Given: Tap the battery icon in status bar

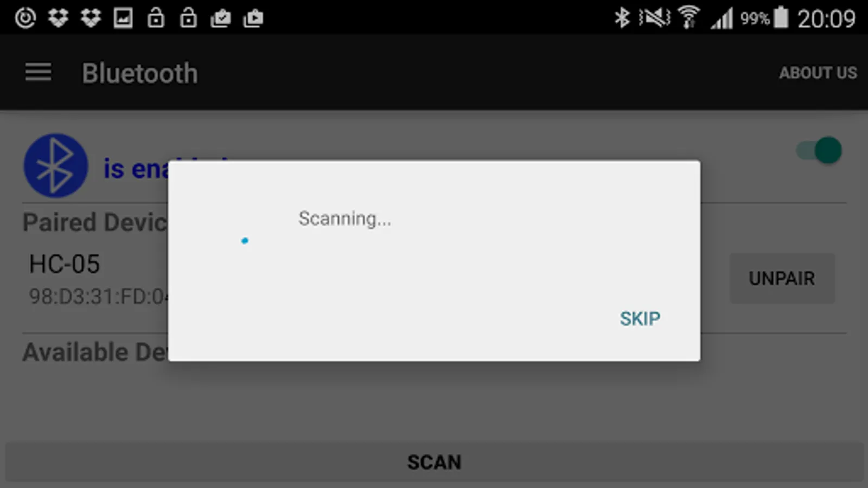Looking at the screenshot, I should [781, 17].
